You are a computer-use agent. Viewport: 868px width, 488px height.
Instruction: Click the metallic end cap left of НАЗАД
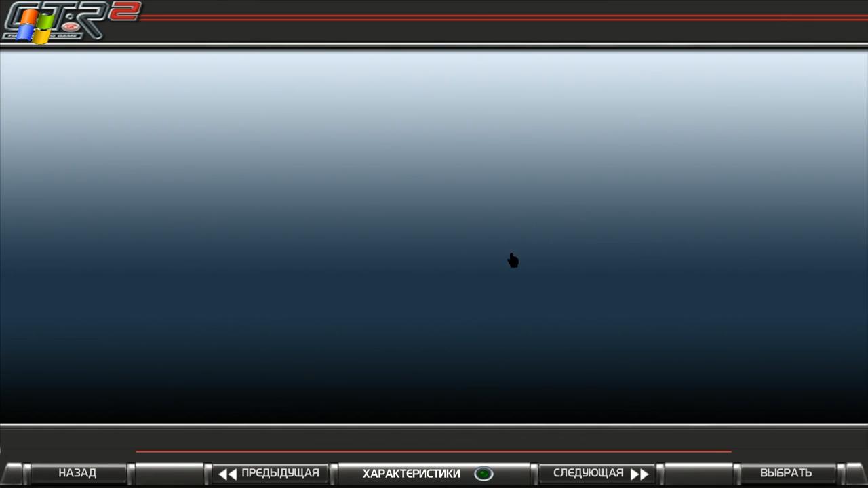coord(12,473)
